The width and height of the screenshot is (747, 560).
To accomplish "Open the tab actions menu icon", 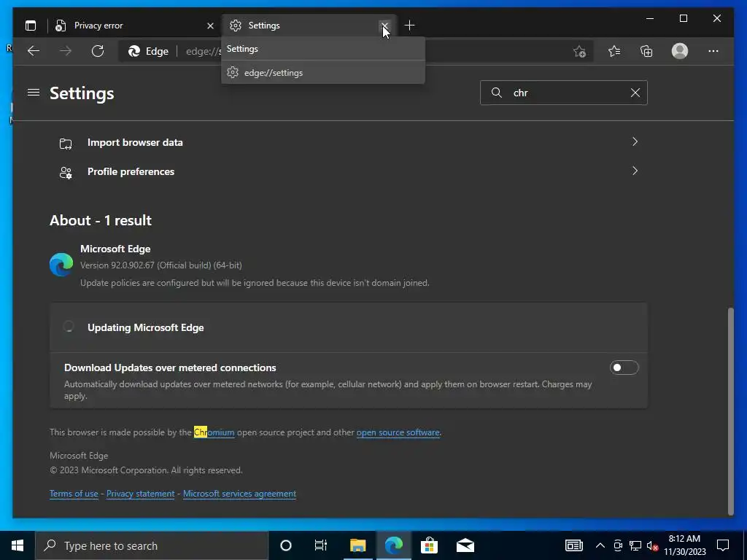I will tap(31, 26).
